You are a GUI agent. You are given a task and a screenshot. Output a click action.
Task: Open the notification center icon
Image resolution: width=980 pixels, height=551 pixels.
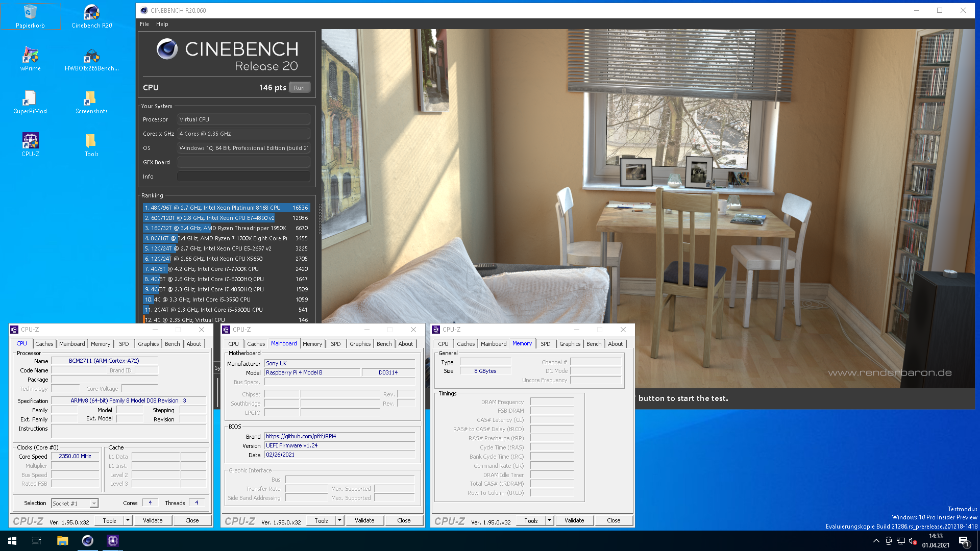point(964,541)
